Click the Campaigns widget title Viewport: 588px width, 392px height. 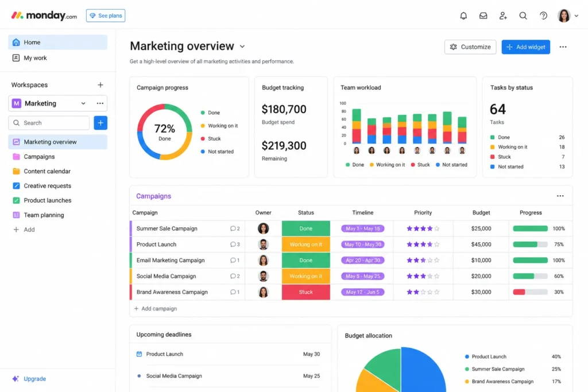coord(154,196)
